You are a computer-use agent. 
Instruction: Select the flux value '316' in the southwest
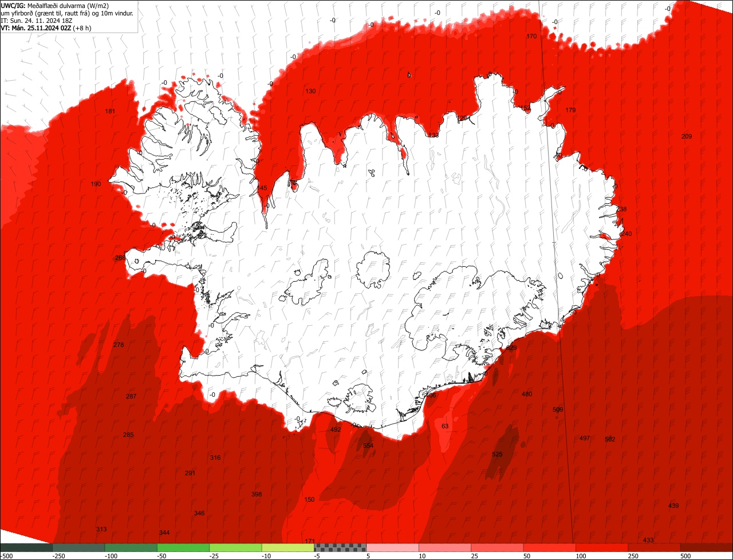(x=215, y=458)
